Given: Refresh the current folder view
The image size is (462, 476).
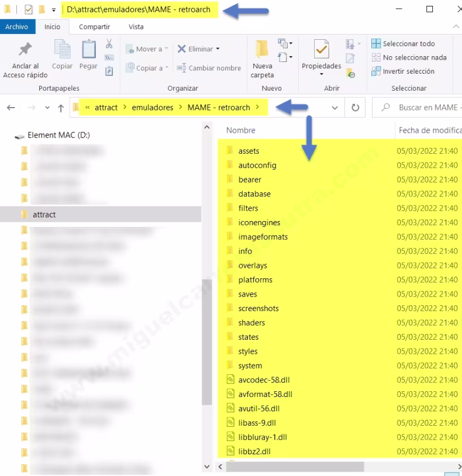Looking at the screenshot, I should tap(355, 108).
